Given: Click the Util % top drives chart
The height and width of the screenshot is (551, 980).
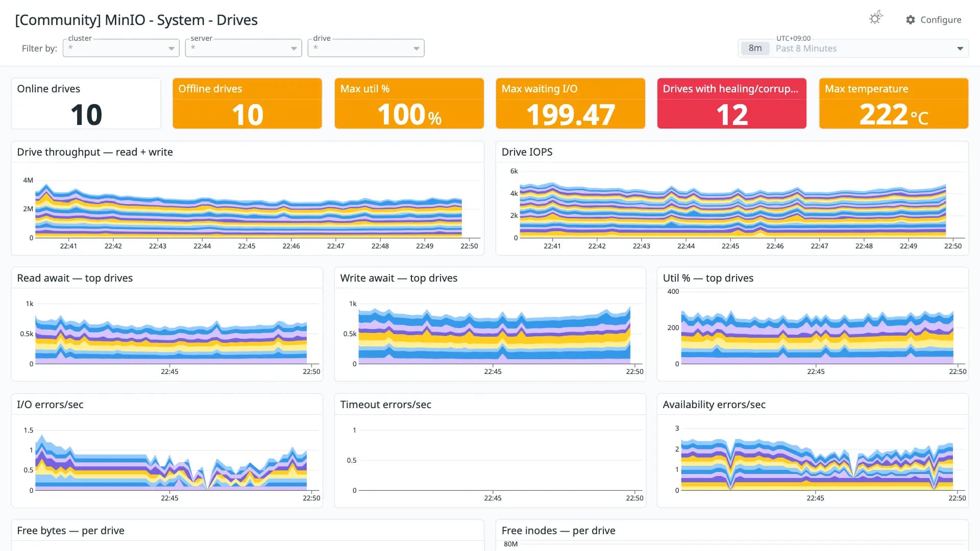Looking at the screenshot, I should 817,337.
